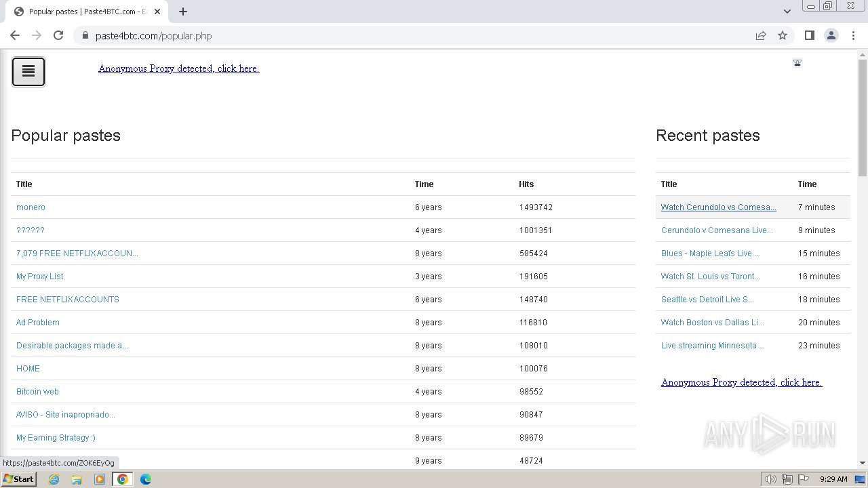View site security lock info
The height and width of the screenshot is (488, 868).
point(85,35)
